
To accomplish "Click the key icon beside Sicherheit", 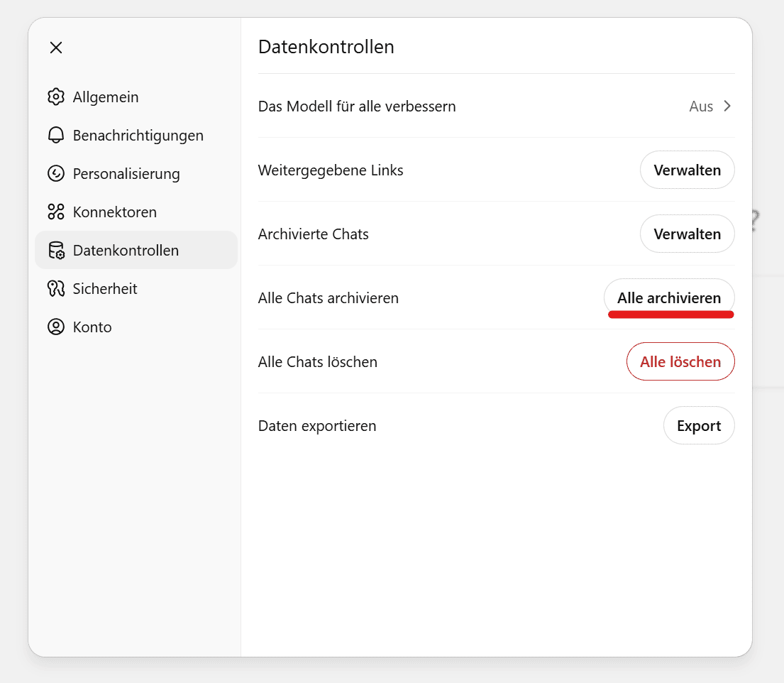I will point(56,289).
